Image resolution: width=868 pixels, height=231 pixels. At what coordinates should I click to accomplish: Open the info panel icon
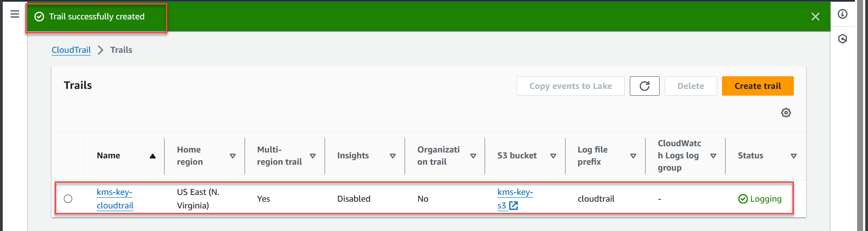[x=843, y=14]
